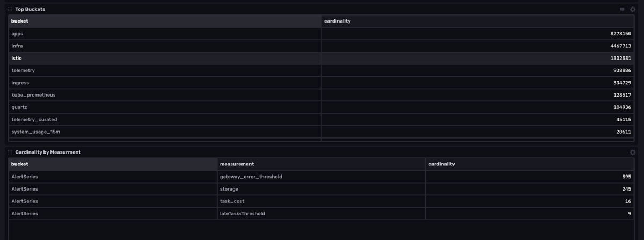Click the kube_prometheus bucket cell
The height and width of the screenshot is (240, 644).
(33, 94)
